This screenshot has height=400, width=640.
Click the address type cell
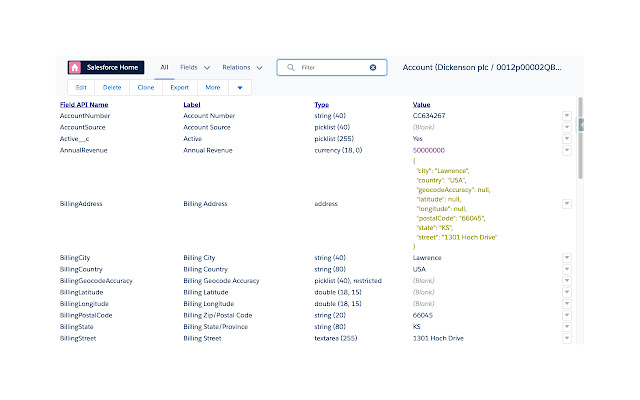326,204
